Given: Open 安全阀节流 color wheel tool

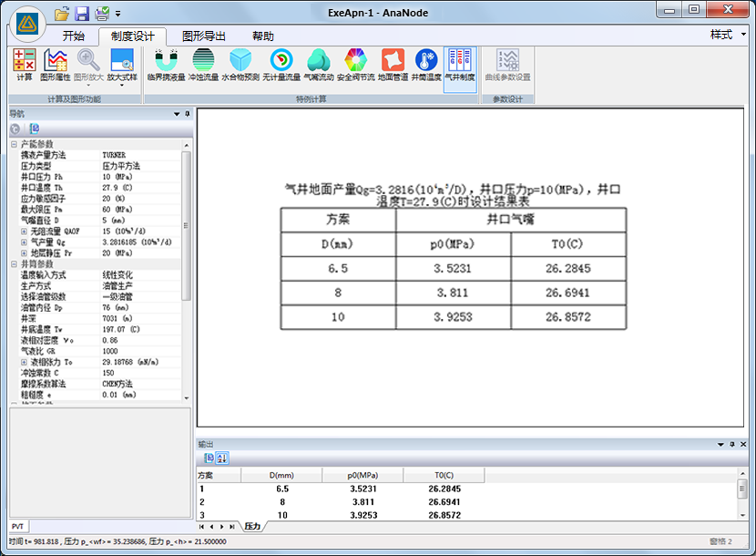Looking at the screenshot, I should [x=355, y=66].
